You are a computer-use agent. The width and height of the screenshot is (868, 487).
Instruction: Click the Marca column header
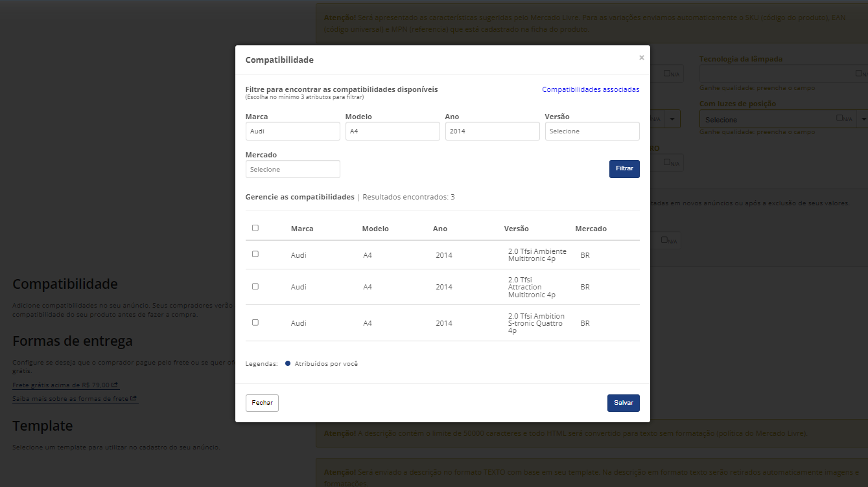302,229
